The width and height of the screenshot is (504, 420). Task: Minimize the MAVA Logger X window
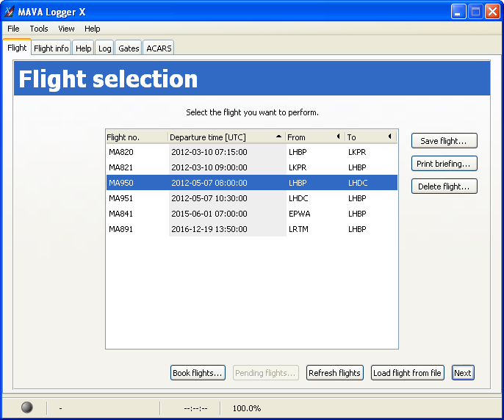(x=458, y=12)
